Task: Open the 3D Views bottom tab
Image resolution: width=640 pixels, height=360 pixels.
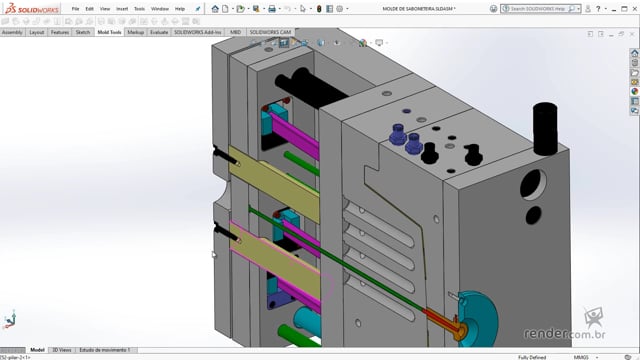Action: click(x=62, y=350)
